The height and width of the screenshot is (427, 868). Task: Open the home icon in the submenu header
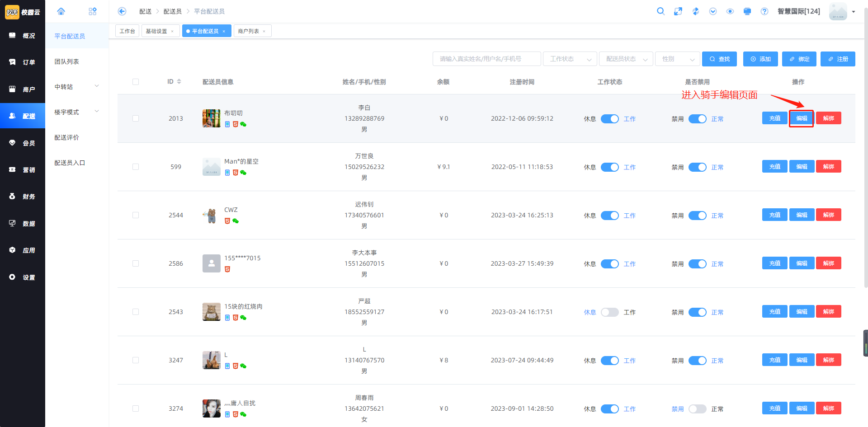61,11
